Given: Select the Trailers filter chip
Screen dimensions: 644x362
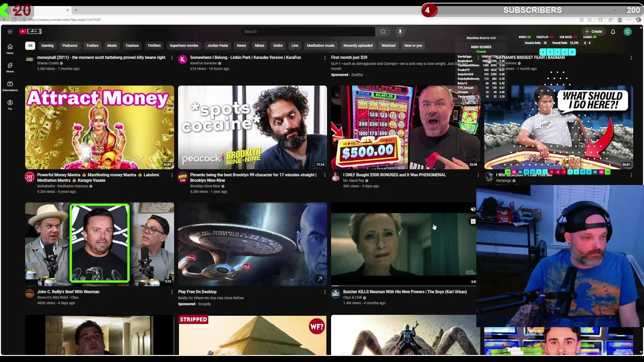Looking at the screenshot, I should [92, 46].
